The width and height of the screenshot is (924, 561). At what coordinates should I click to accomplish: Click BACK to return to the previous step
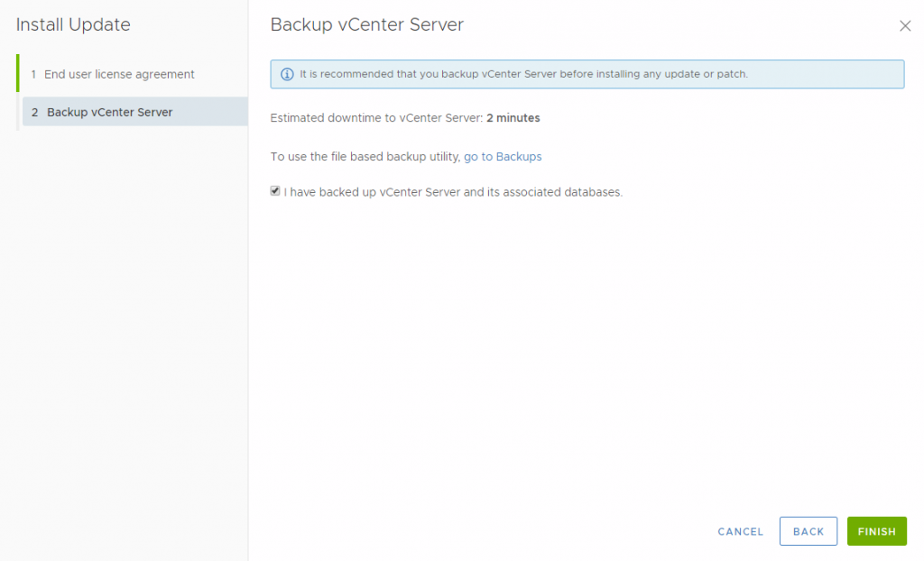click(x=808, y=531)
